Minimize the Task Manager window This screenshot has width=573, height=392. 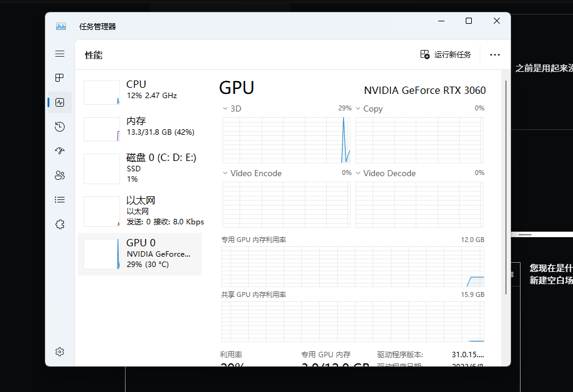[441, 21]
